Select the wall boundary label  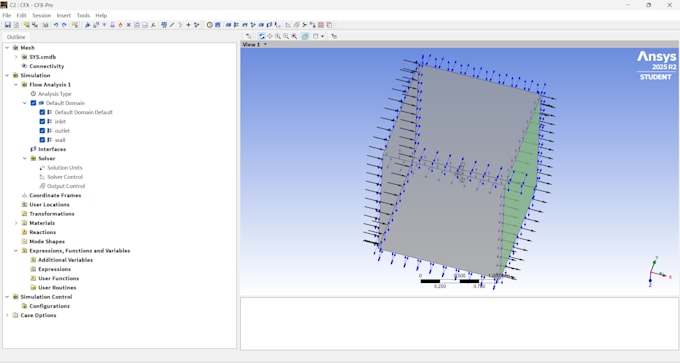(x=60, y=140)
